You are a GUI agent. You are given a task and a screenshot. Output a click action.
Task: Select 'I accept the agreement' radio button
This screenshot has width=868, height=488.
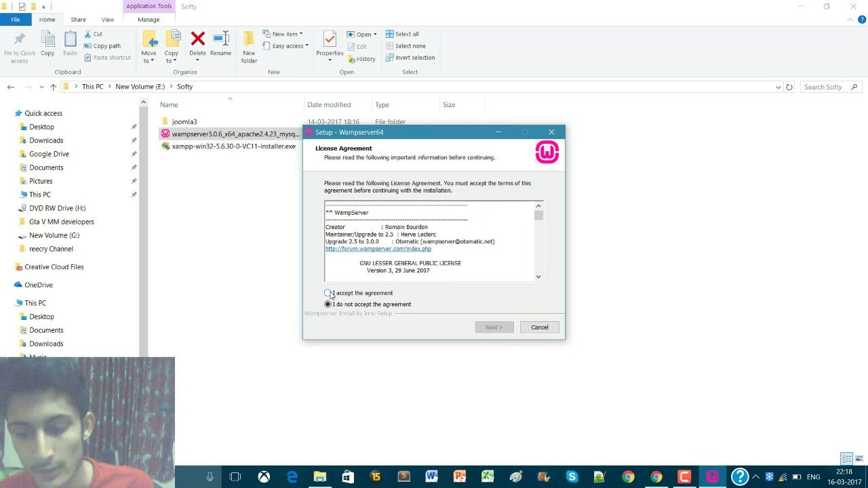point(328,293)
